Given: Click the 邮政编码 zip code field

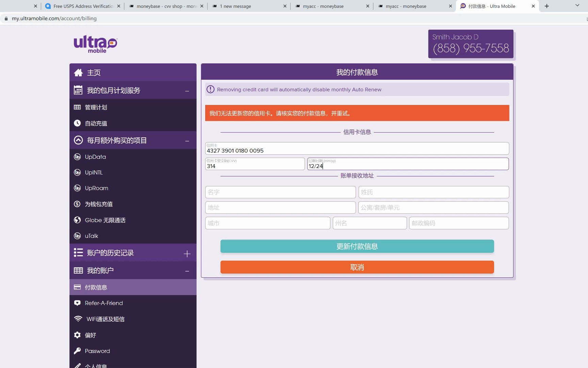Looking at the screenshot, I should tap(459, 223).
